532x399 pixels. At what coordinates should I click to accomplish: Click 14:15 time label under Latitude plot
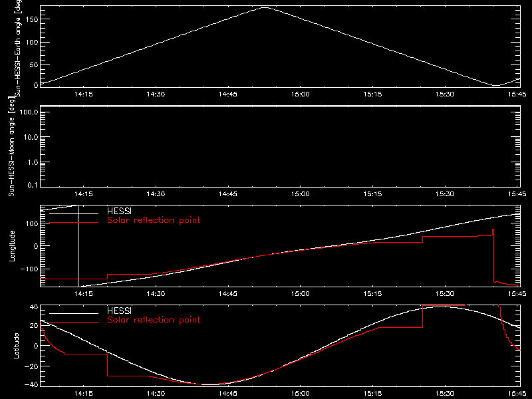click(84, 393)
